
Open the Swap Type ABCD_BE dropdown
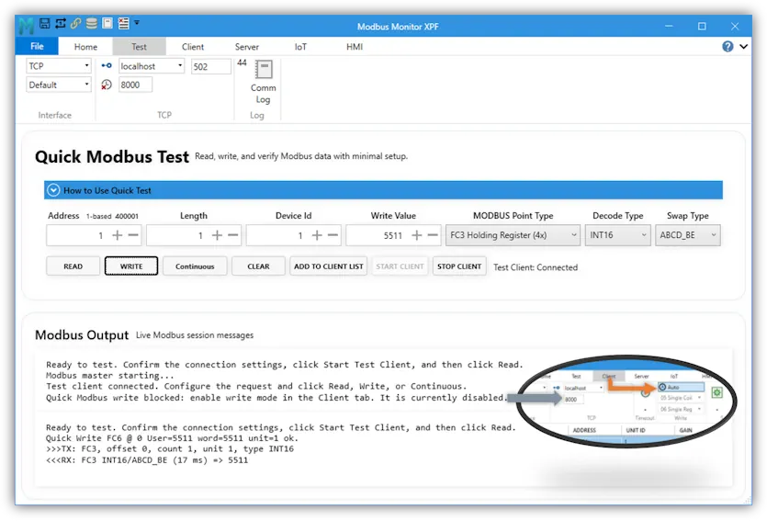[687, 235]
